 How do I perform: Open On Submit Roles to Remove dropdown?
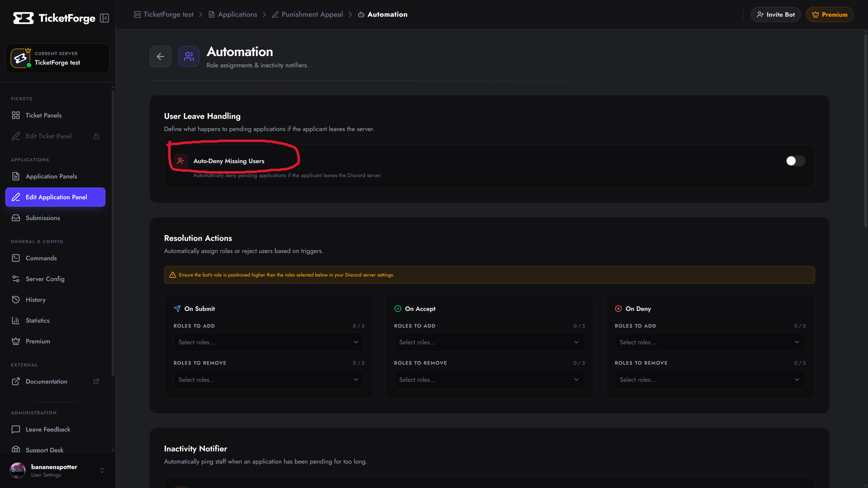(269, 380)
